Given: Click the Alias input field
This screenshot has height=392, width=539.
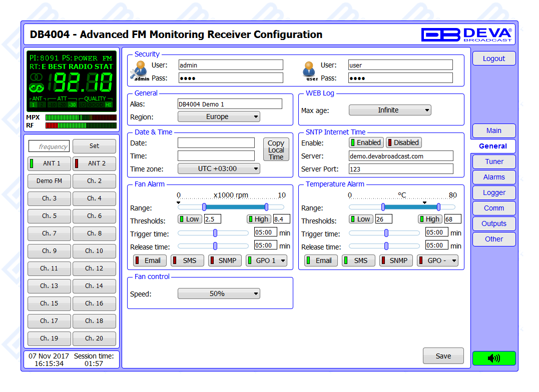Looking at the screenshot, I should [x=230, y=104].
